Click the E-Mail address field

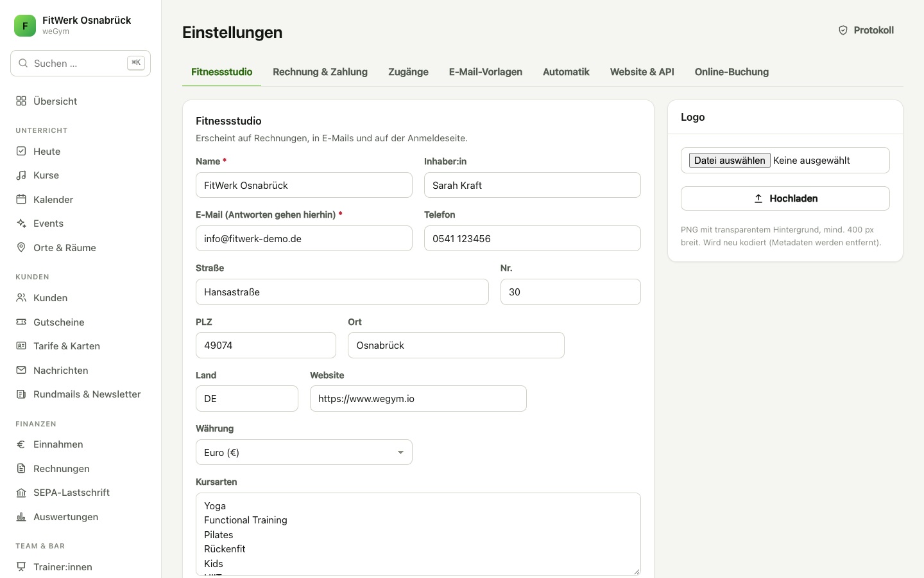[x=304, y=238]
